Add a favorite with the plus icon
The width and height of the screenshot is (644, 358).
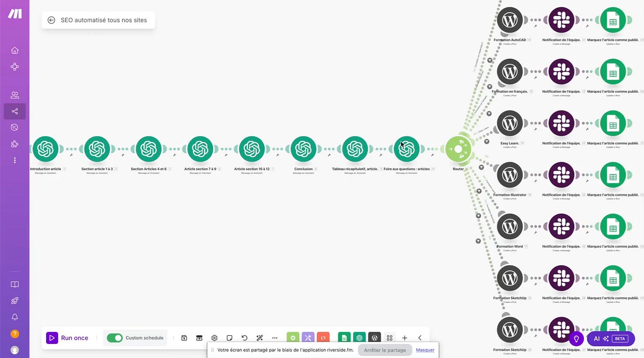(404, 338)
